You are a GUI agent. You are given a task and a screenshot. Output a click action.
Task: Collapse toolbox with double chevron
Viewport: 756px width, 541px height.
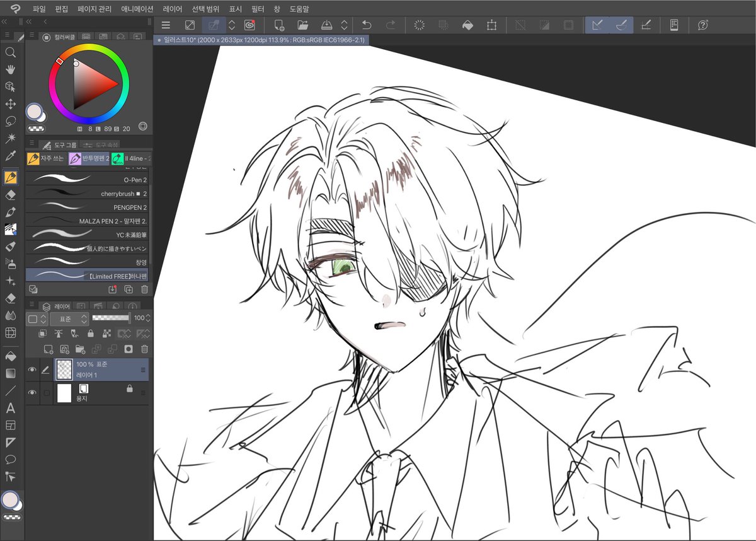point(5,21)
